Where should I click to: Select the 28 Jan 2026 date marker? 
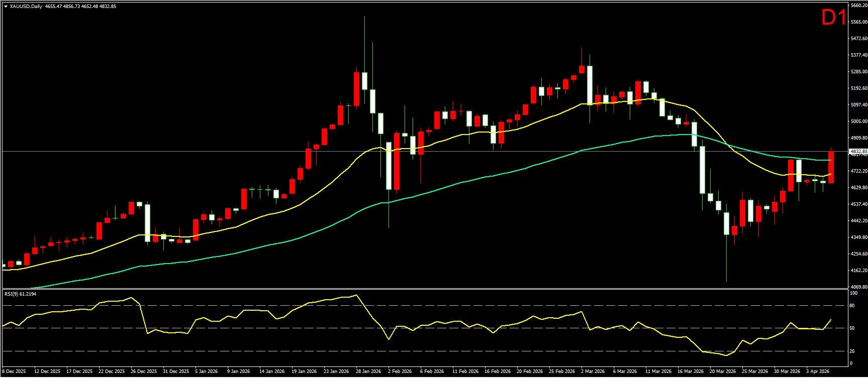pos(368,371)
